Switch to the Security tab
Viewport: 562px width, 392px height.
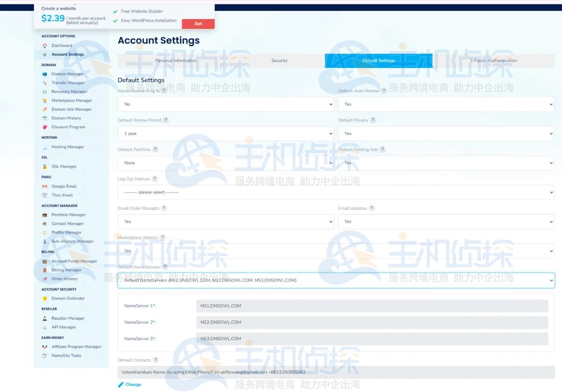coord(279,61)
